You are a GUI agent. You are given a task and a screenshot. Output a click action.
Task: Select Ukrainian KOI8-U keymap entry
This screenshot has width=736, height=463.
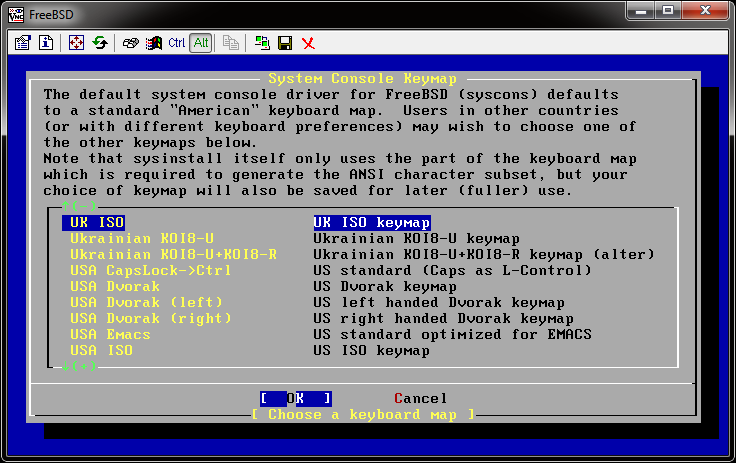point(142,239)
